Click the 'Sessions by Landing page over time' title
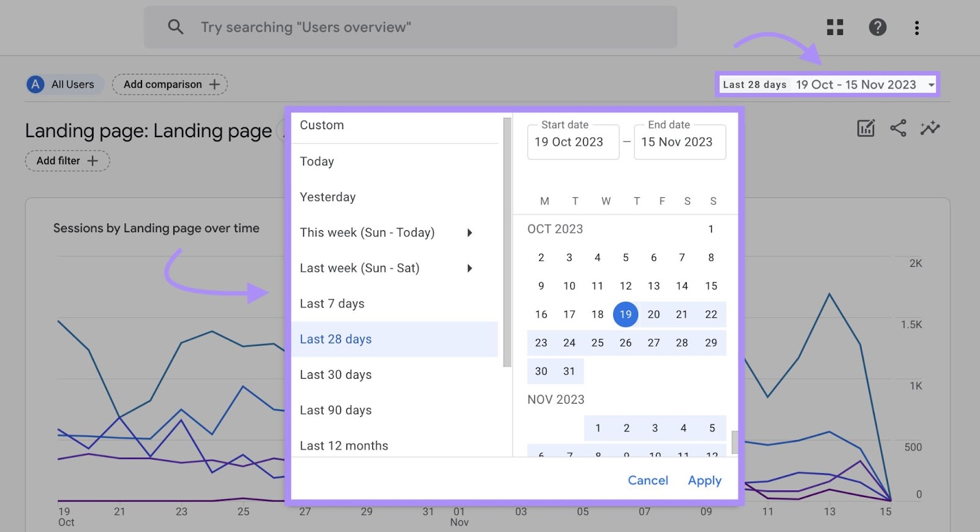 (156, 228)
